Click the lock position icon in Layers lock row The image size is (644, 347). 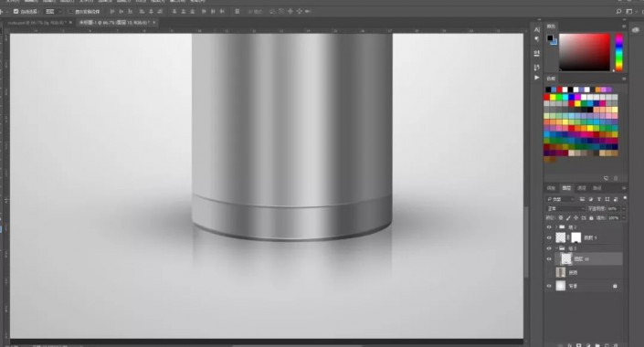tap(575, 218)
